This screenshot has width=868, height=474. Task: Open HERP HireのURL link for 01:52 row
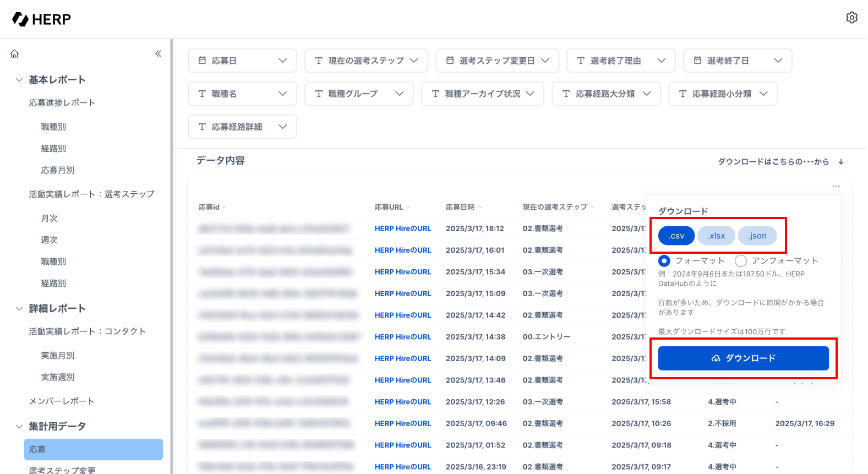[x=403, y=445]
